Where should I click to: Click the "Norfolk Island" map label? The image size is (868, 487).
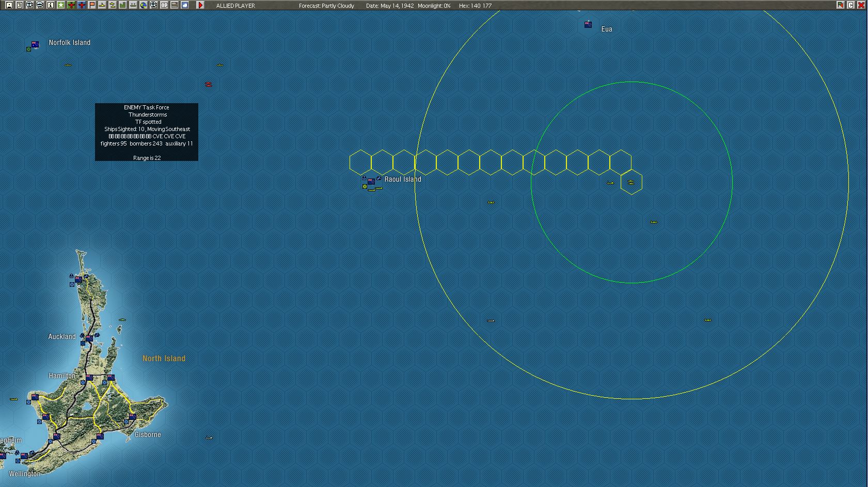(x=70, y=42)
